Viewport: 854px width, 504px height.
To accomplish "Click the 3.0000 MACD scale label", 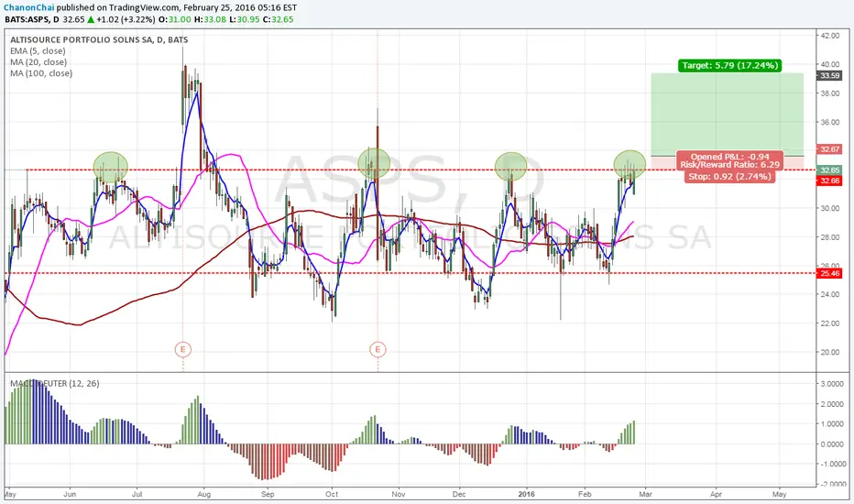I will pos(832,384).
